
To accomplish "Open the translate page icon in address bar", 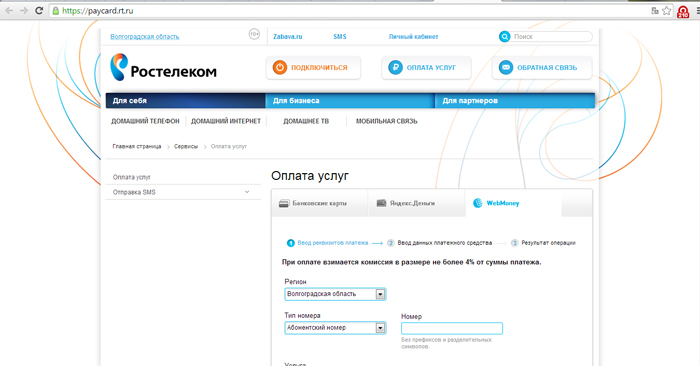I will pyautogui.click(x=655, y=11).
